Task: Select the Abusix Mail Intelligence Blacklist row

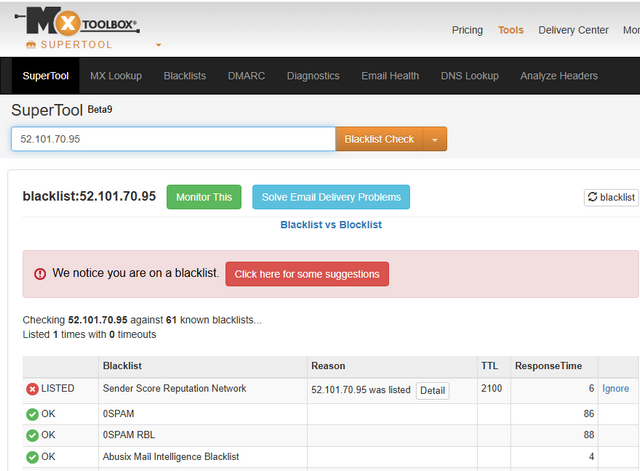Action: pos(331,457)
